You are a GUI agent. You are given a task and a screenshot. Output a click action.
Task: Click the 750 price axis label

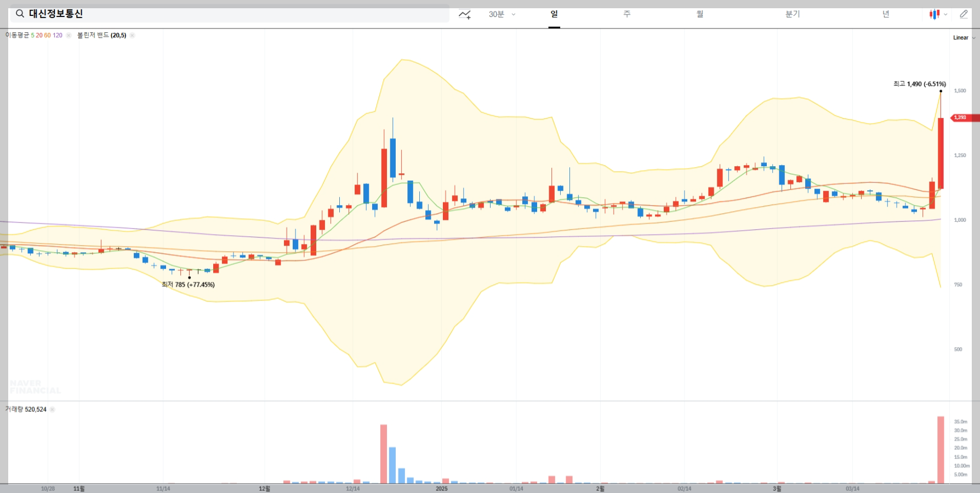click(x=958, y=285)
